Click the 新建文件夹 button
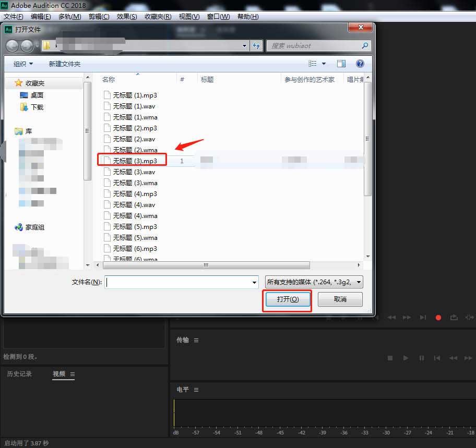This screenshot has height=448, width=476. (x=64, y=64)
